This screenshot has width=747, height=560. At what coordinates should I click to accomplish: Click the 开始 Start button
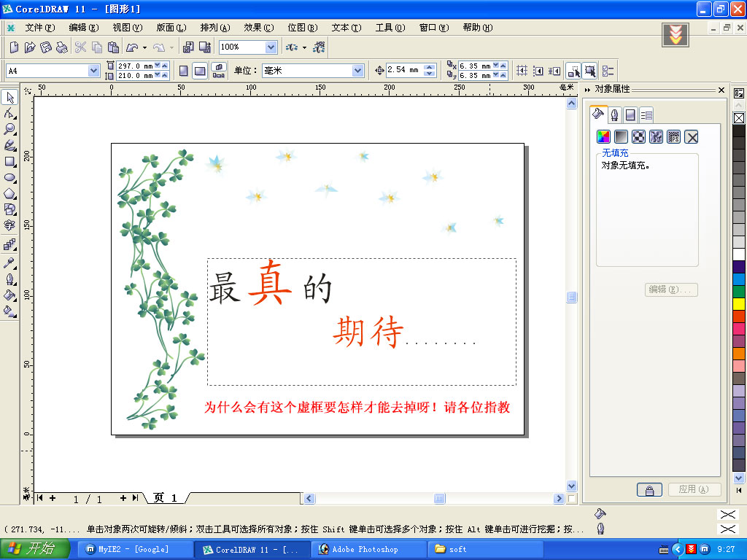[x=34, y=549]
